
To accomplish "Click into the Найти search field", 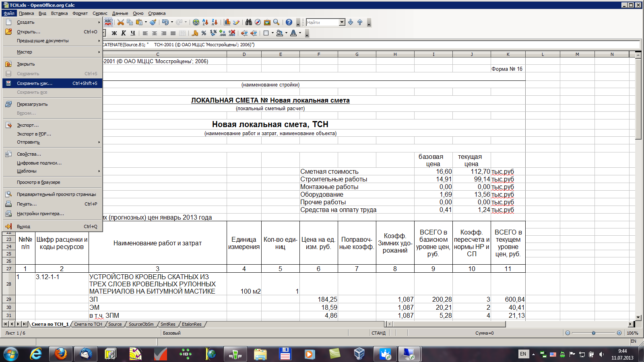I will click(x=322, y=23).
